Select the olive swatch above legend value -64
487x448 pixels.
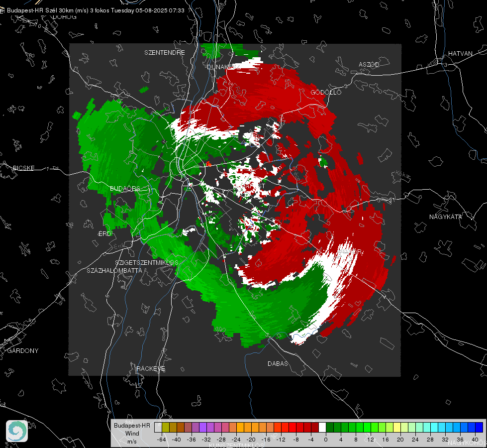click(166, 428)
